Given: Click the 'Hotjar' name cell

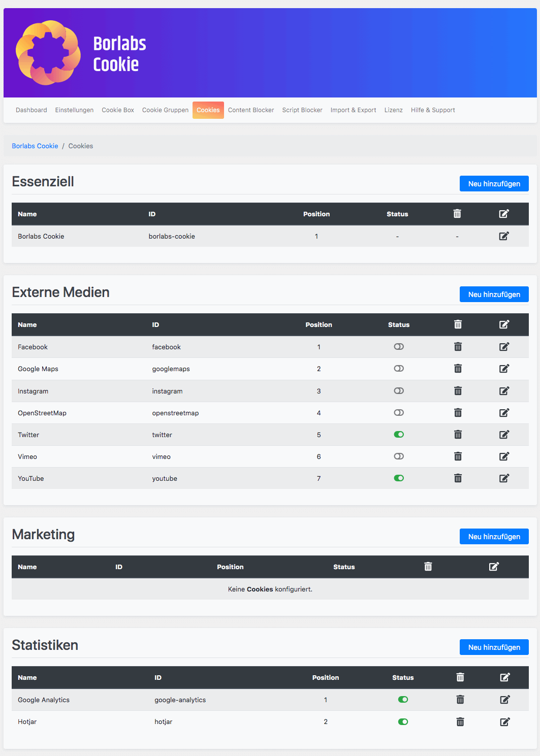Looking at the screenshot, I should coord(27,722).
